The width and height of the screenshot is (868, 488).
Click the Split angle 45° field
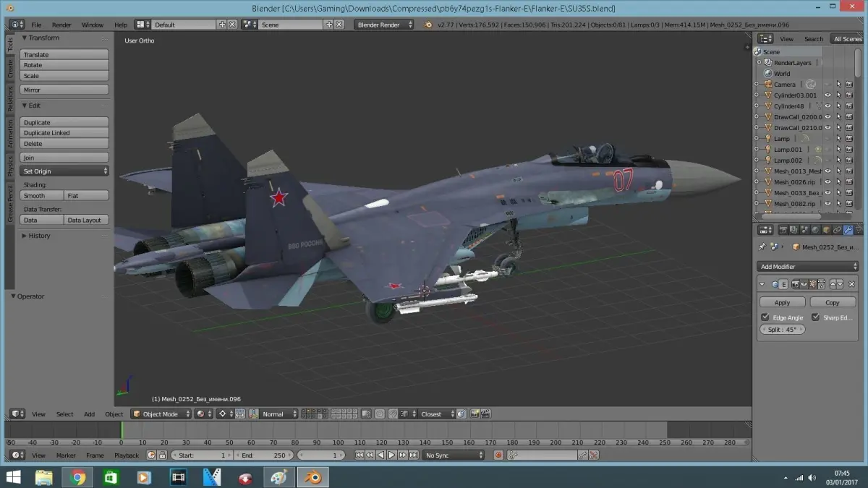(782, 330)
